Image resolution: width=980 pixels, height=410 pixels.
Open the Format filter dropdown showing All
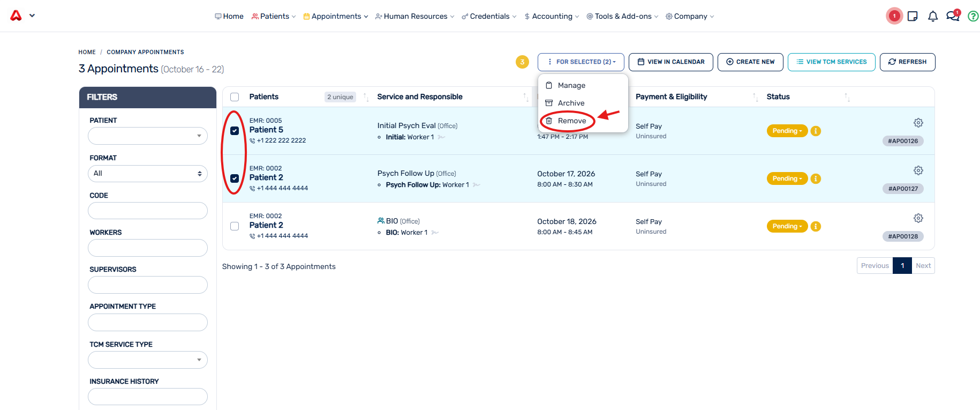[x=148, y=174]
